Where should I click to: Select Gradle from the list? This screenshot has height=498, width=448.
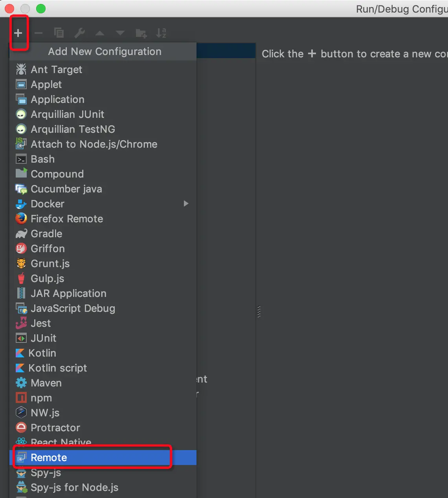click(103, 234)
